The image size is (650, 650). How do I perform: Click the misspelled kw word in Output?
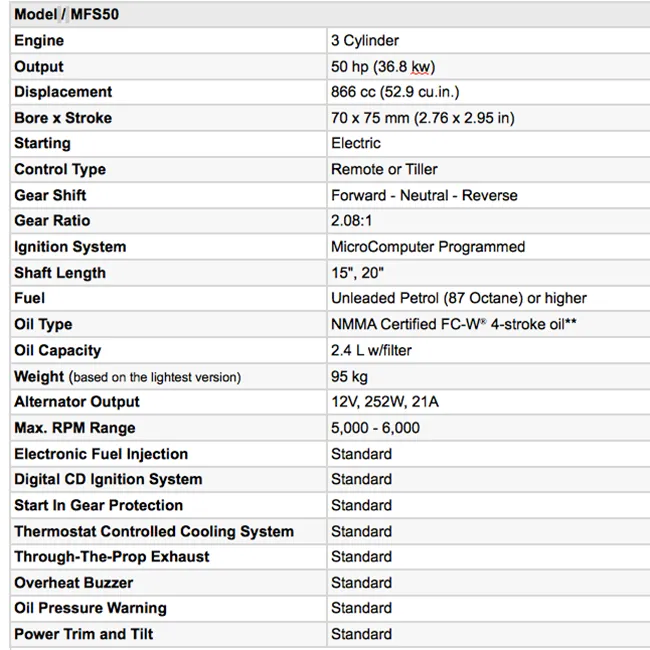pyautogui.click(x=420, y=67)
